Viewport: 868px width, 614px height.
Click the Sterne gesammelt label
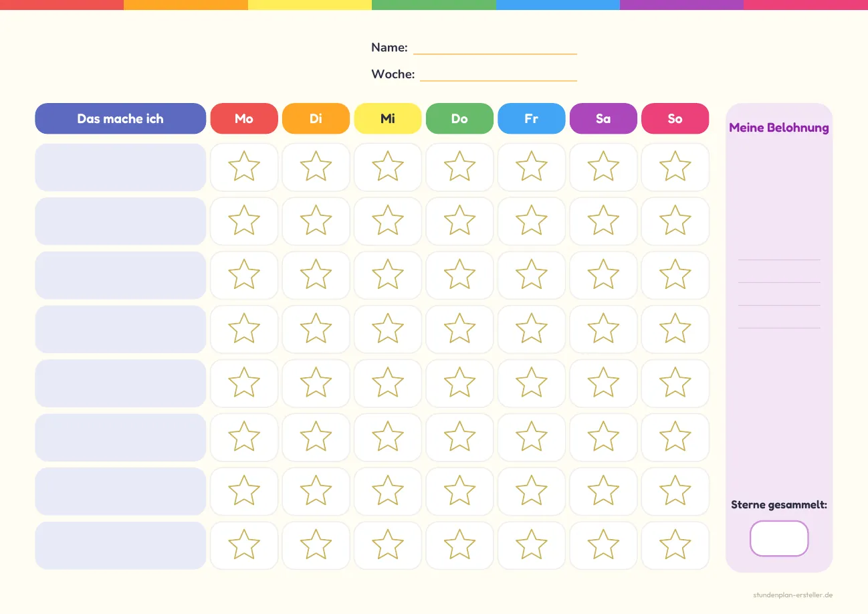779,505
